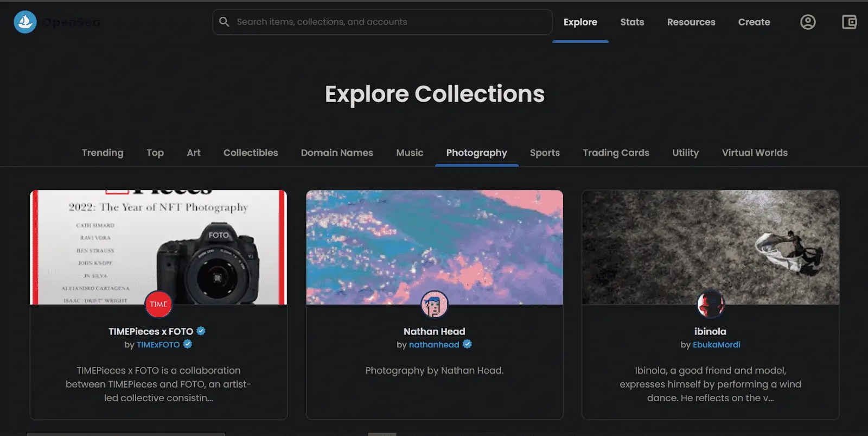Click verified badge next to nathanhead

467,344
